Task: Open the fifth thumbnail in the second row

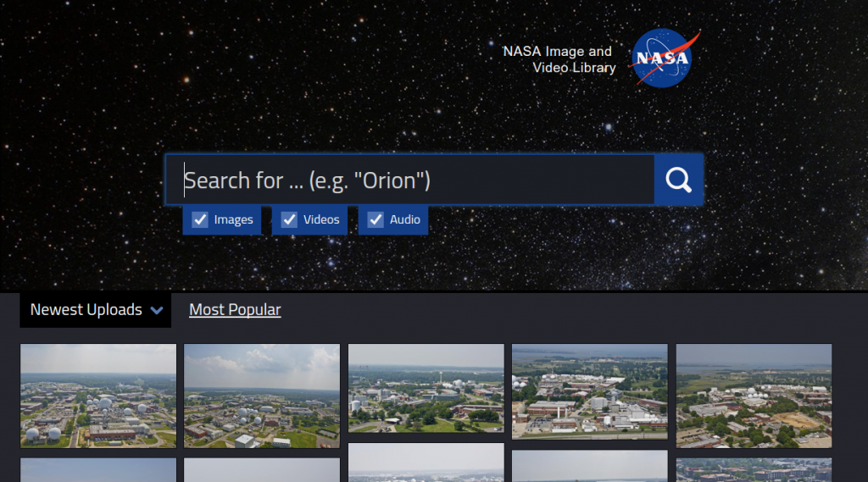Action: pos(754,470)
